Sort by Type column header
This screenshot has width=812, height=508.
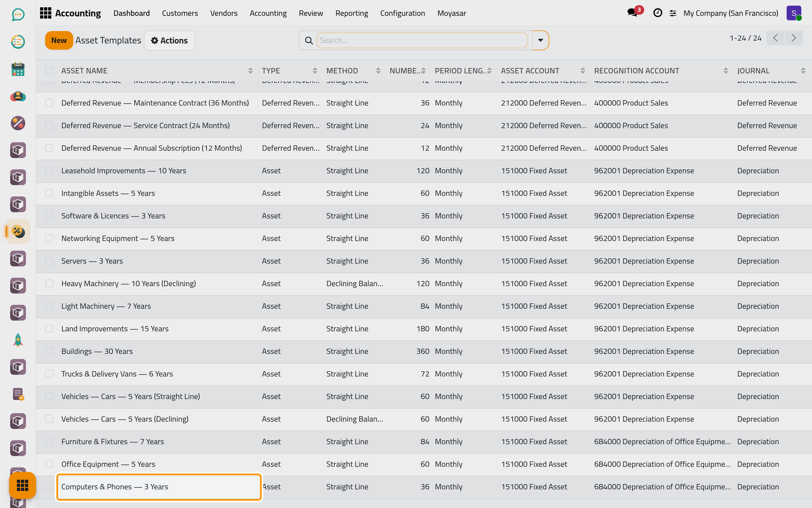coord(290,71)
